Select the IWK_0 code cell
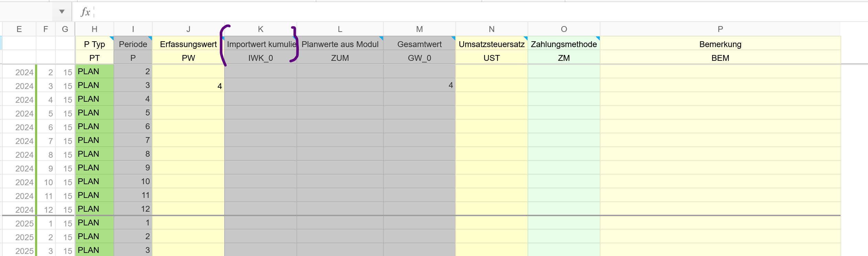Viewport: 868px width, 256px height. (260, 58)
